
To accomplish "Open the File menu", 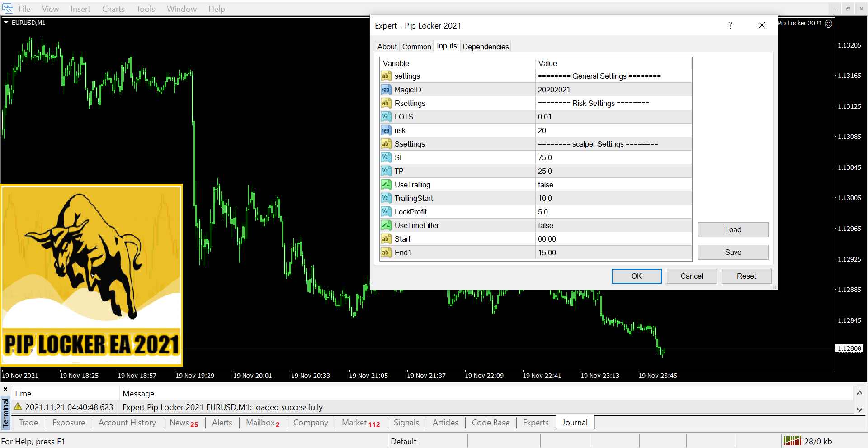I will pos(24,9).
